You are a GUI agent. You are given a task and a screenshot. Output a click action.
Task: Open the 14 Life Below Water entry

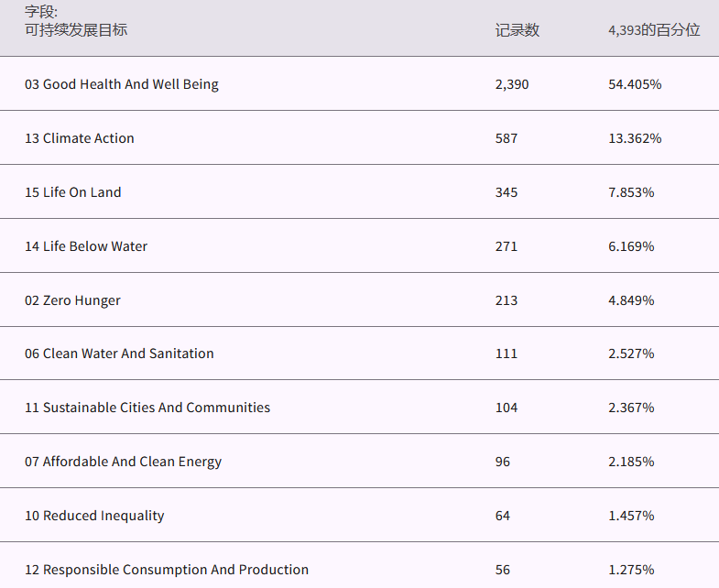tap(86, 246)
